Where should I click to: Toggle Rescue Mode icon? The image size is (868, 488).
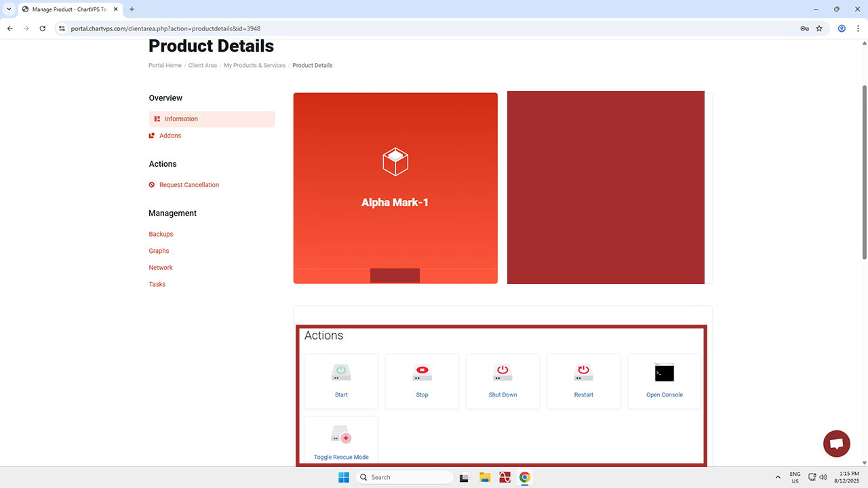point(341,435)
